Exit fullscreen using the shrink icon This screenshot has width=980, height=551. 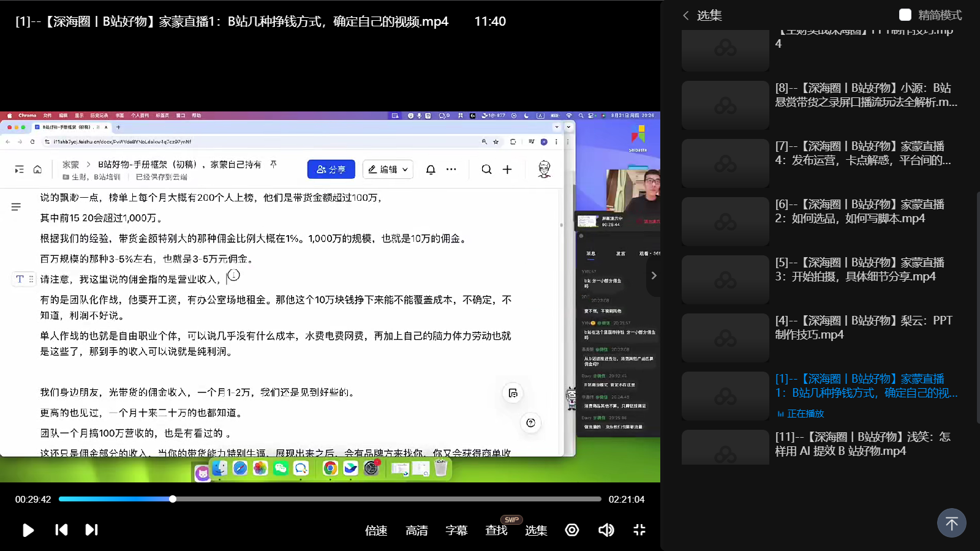(639, 530)
